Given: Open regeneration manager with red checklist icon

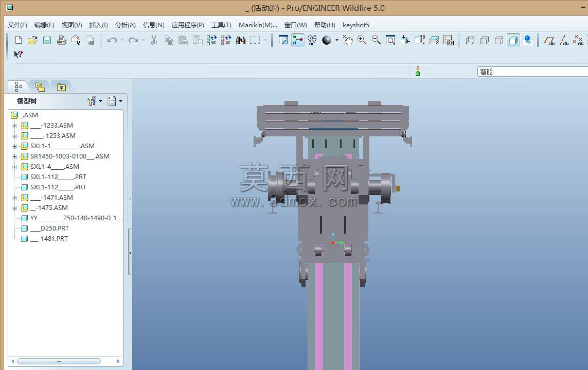Looking at the screenshot, I should (x=226, y=40).
